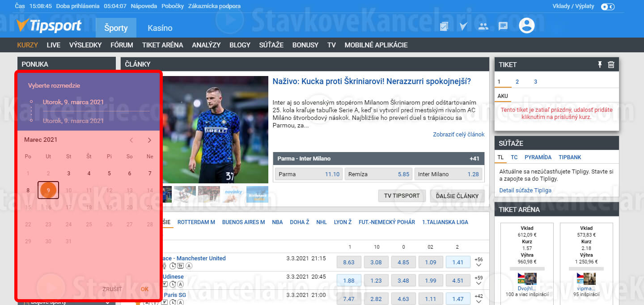This screenshot has height=305, width=644.
Task: Switch to the Športy tab
Action: [116, 28]
